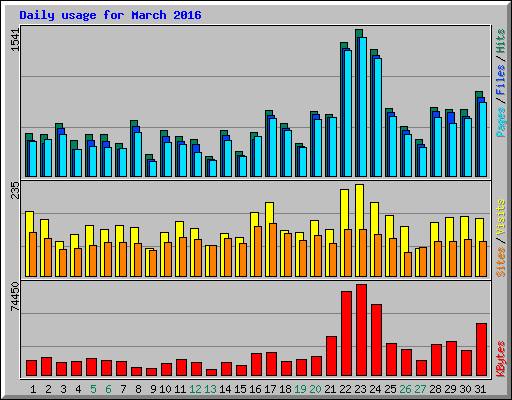512x400 pixels.
Task: Click the cyan pages bar for day 22
Action: click(348, 113)
